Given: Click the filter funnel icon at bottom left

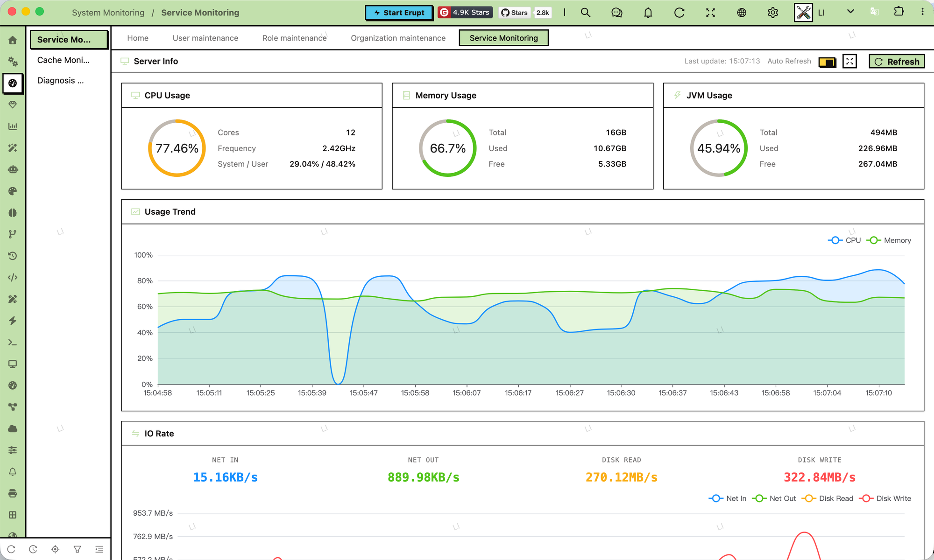Looking at the screenshot, I should pyautogui.click(x=78, y=549).
